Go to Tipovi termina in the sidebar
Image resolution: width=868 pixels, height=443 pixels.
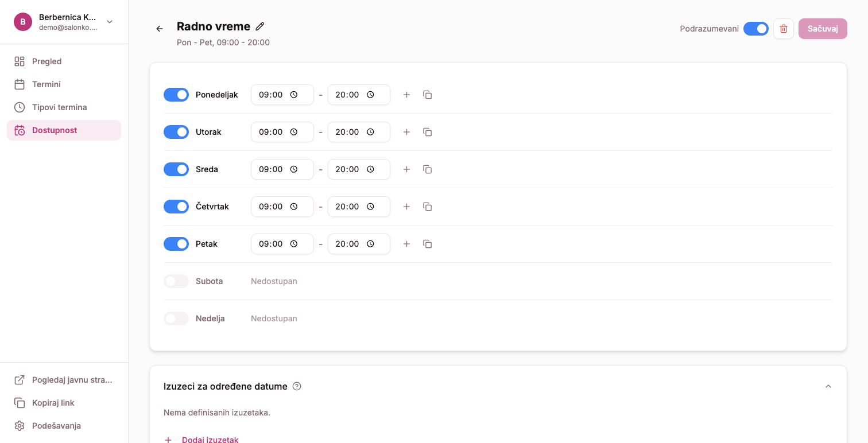click(59, 107)
